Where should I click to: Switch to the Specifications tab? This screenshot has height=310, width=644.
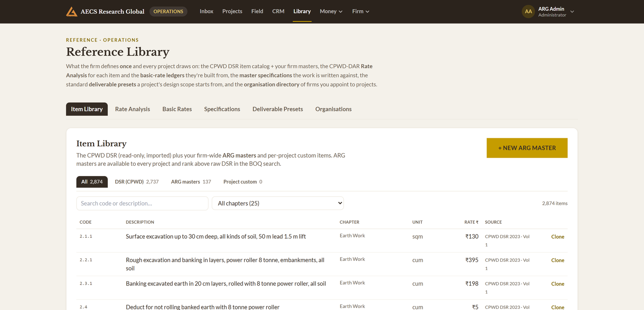coord(222,109)
